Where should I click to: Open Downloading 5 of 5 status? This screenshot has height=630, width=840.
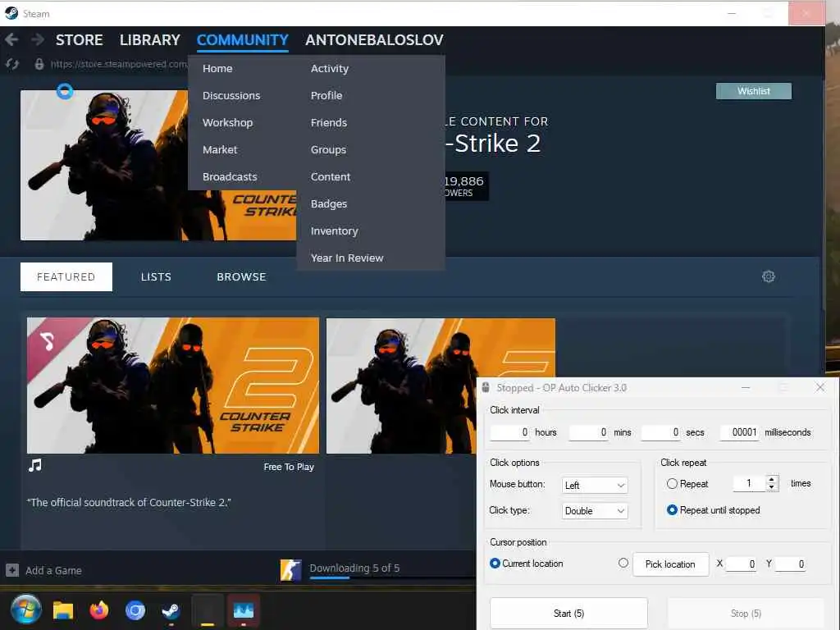[354, 568]
